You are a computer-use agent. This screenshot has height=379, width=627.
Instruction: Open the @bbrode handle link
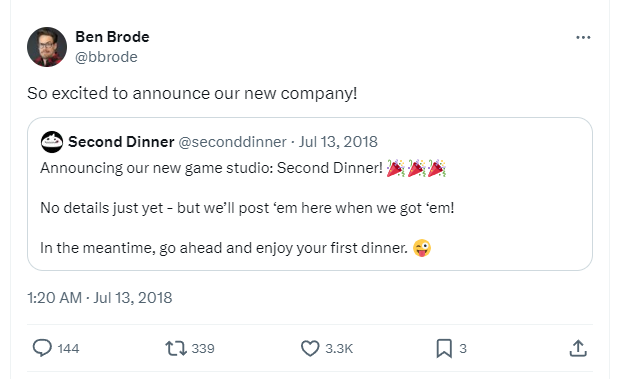[106, 57]
